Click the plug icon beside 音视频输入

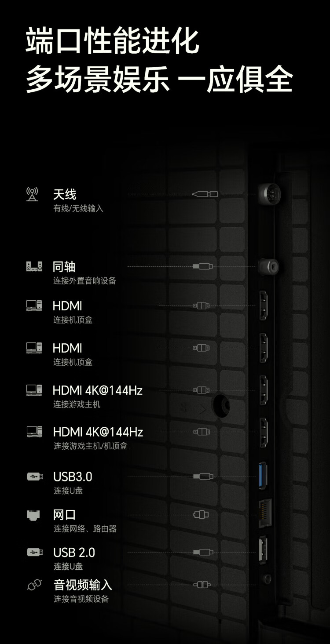pos(34,585)
